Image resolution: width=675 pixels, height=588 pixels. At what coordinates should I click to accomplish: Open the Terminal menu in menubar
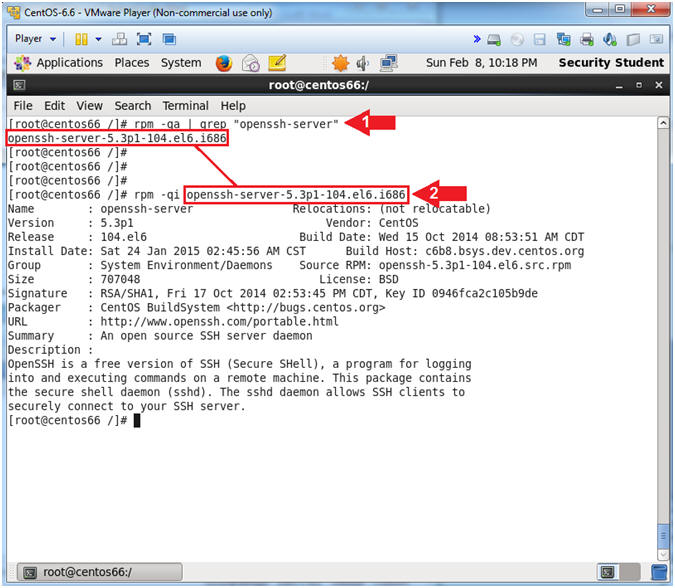tap(186, 106)
